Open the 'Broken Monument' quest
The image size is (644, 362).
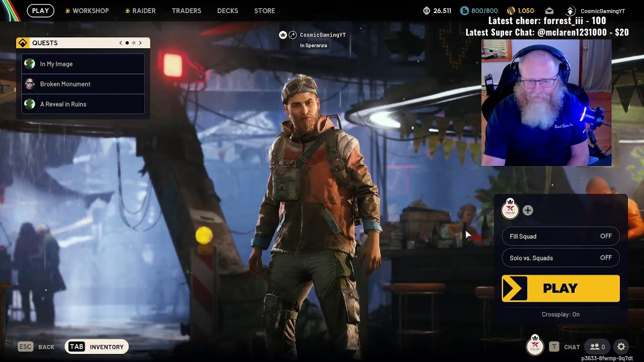(x=83, y=84)
